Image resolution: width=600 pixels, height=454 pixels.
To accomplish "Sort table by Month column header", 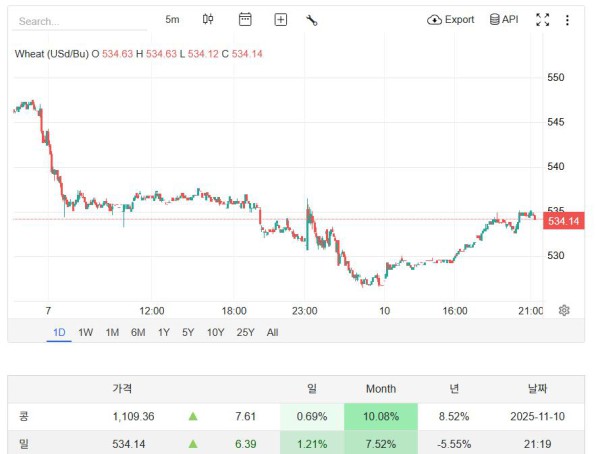I will click(380, 388).
